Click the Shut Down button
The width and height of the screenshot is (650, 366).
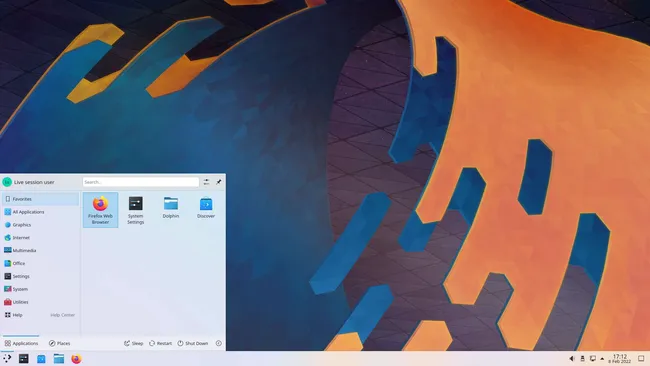(x=193, y=343)
